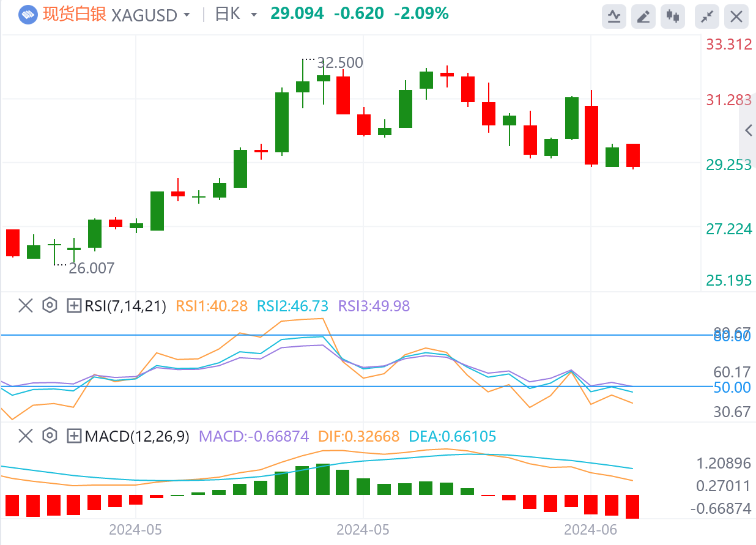Click the DEA:0.66105 value
Screen dimensions: 756x545
pyautogui.click(x=453, y=437)
